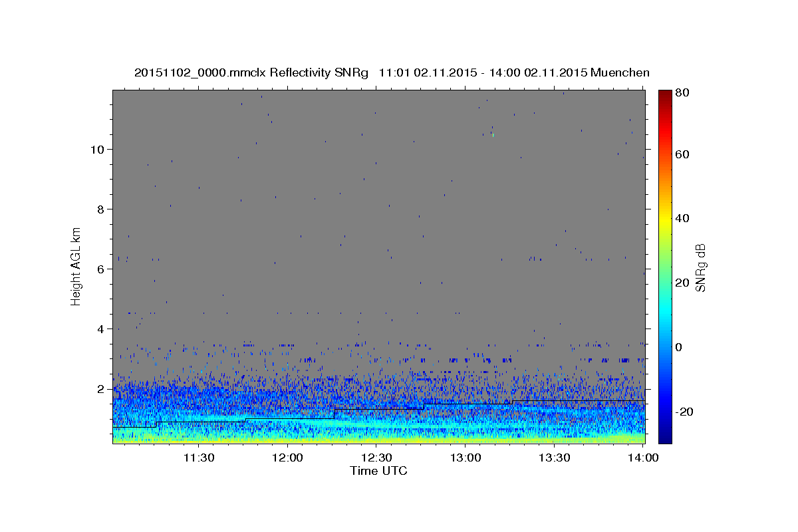
Task: Click the 13:00 time tick label
Action: point(465,458)
